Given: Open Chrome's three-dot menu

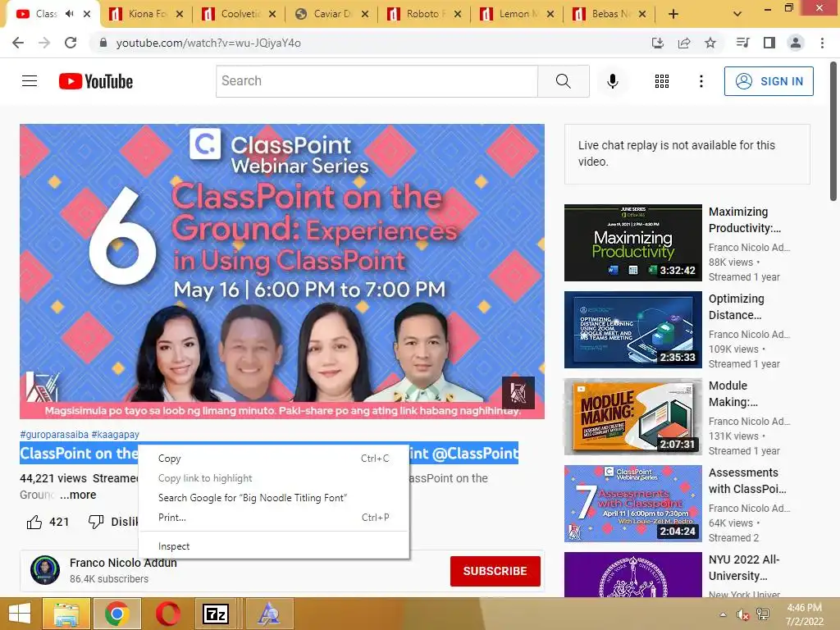Looking at the screenshot, I should point(822,43).
